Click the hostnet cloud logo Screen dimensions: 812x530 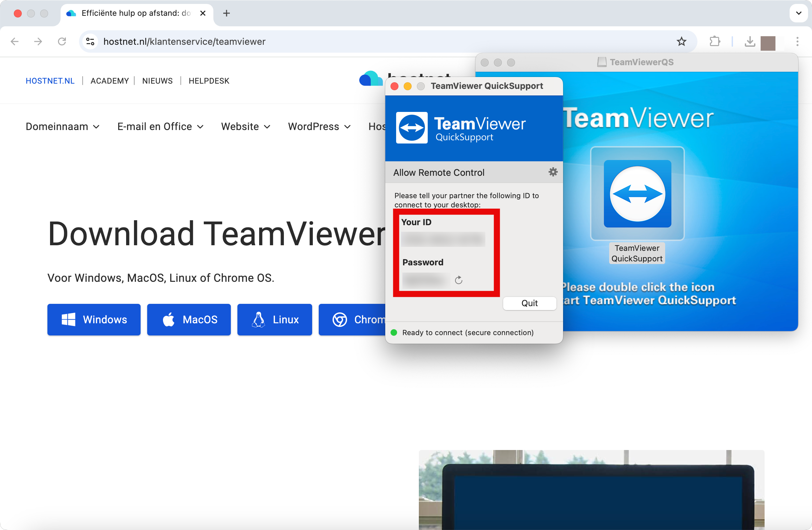coord(371,78)
